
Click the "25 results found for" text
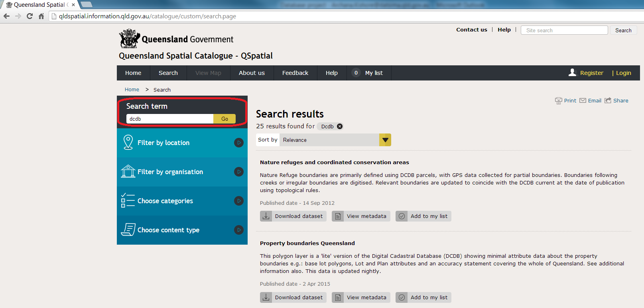pos(286,126)
